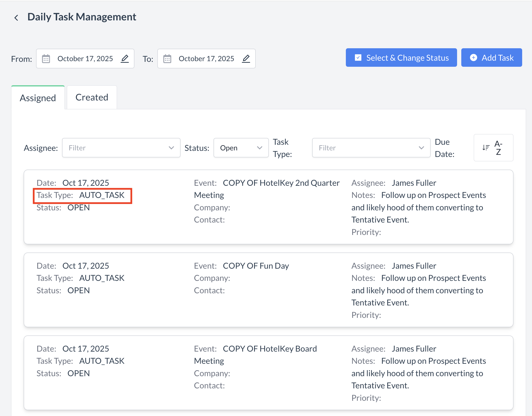Click the From date field October 17, 2025
The width and height of the screenshot is (532, 416).
pyautogui.click(x=85, y=59)
